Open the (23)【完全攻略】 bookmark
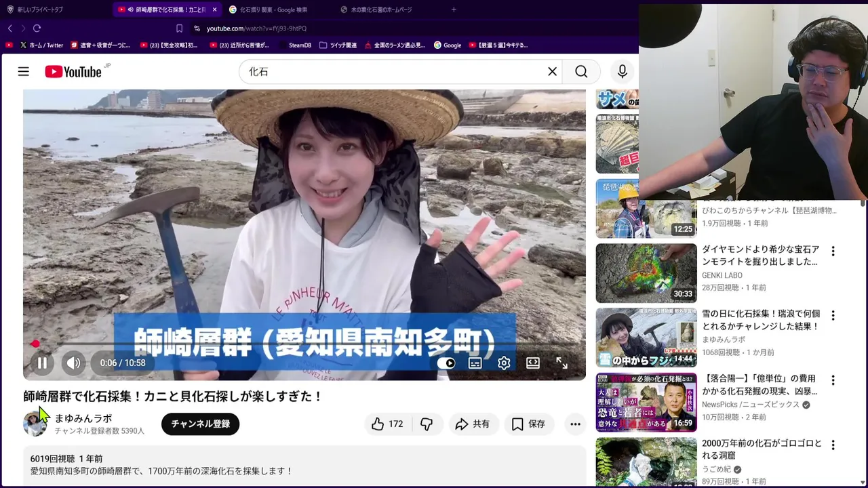The image size is (868, 488). coord(170,45)
